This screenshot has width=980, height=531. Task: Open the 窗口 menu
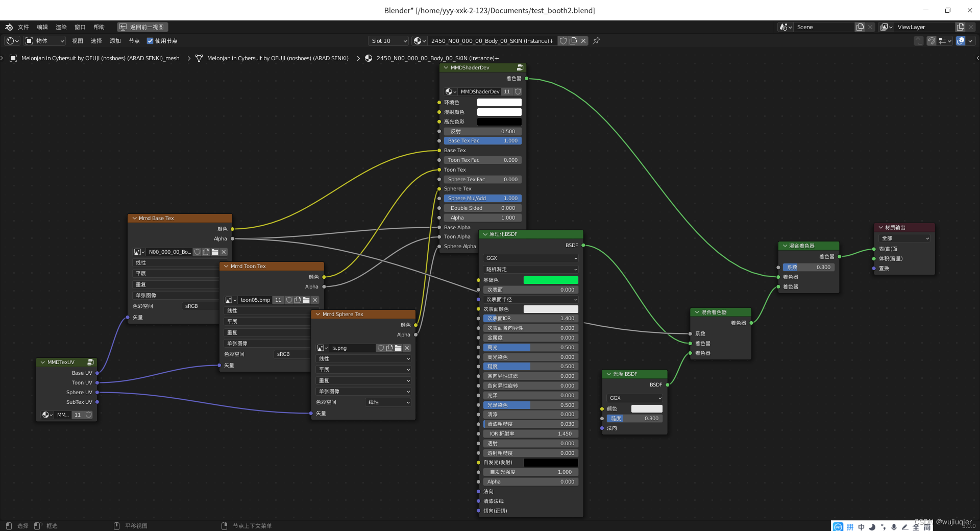pyautogui.click(x=80, y=27)
